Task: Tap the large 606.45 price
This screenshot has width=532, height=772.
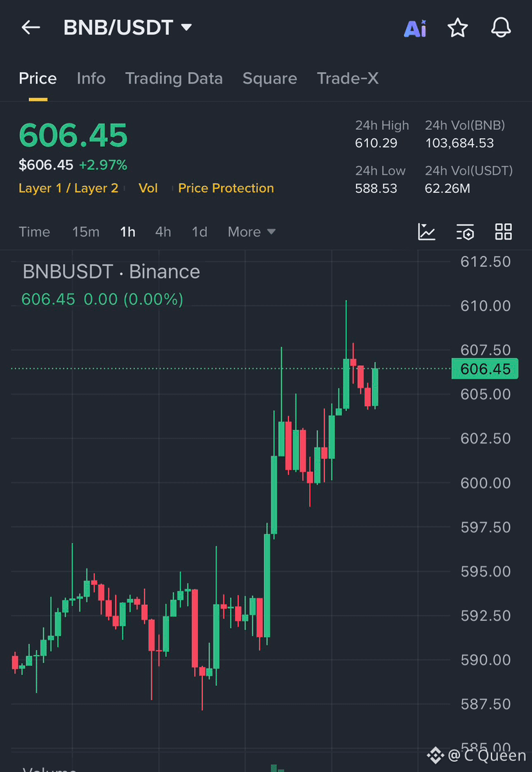Action: (x=73, y=136)
